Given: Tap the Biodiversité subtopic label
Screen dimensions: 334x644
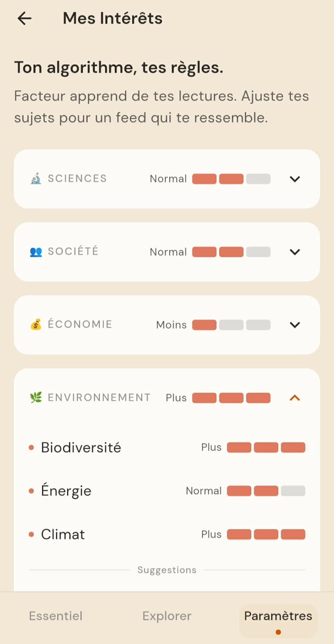Looking at the screenshot, I should pos(81,447).
